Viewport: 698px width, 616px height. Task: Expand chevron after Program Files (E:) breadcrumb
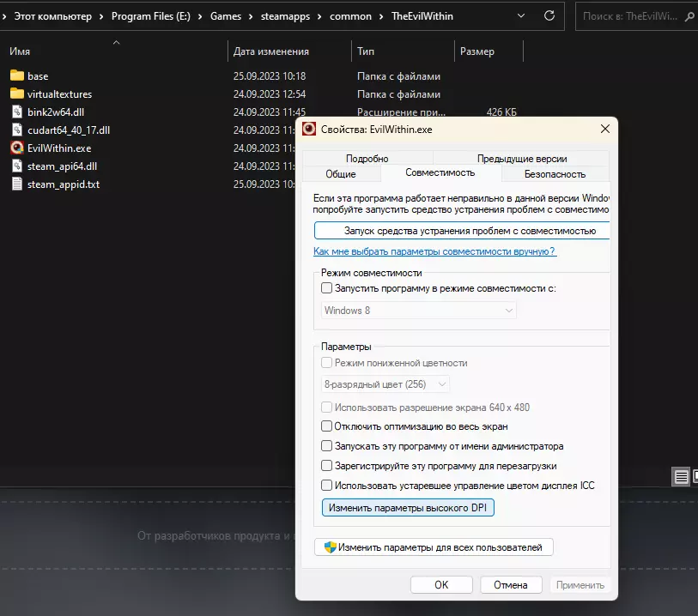200,16
